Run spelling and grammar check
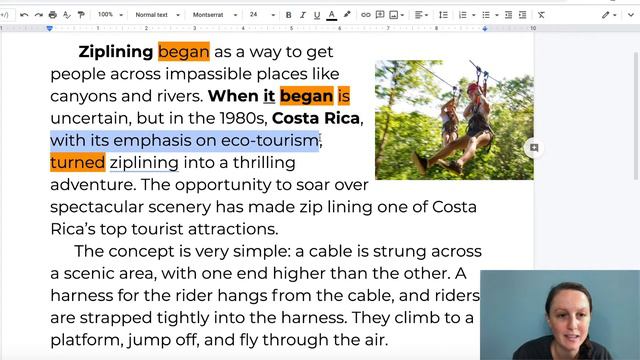Viewport: 640px width, 360px height. (x=67, y=15)
